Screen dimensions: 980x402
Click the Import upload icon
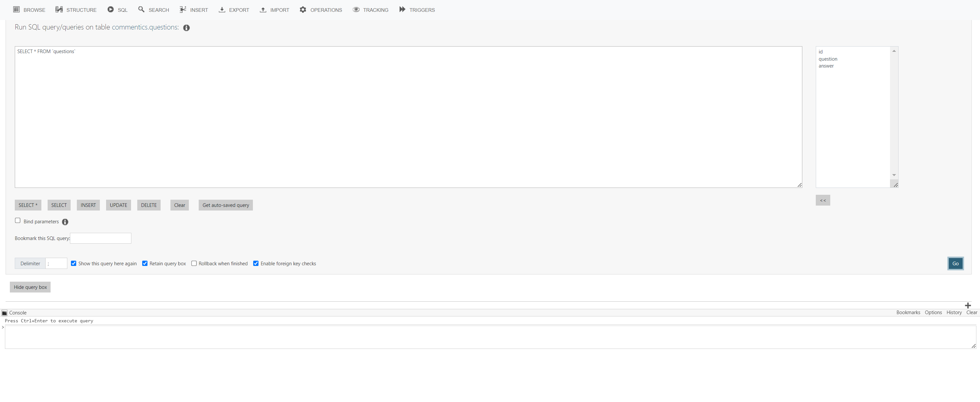pos(263,9)
